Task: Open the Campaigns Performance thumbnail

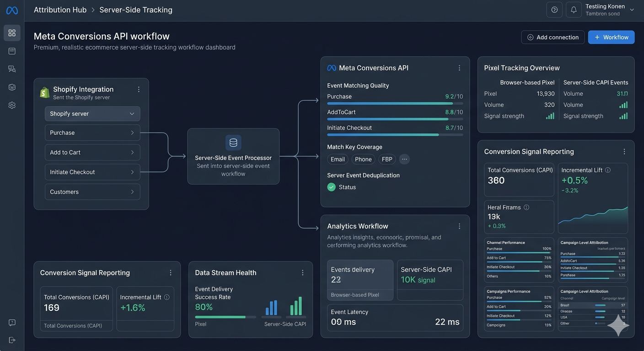Action: (x=519, y=308)
